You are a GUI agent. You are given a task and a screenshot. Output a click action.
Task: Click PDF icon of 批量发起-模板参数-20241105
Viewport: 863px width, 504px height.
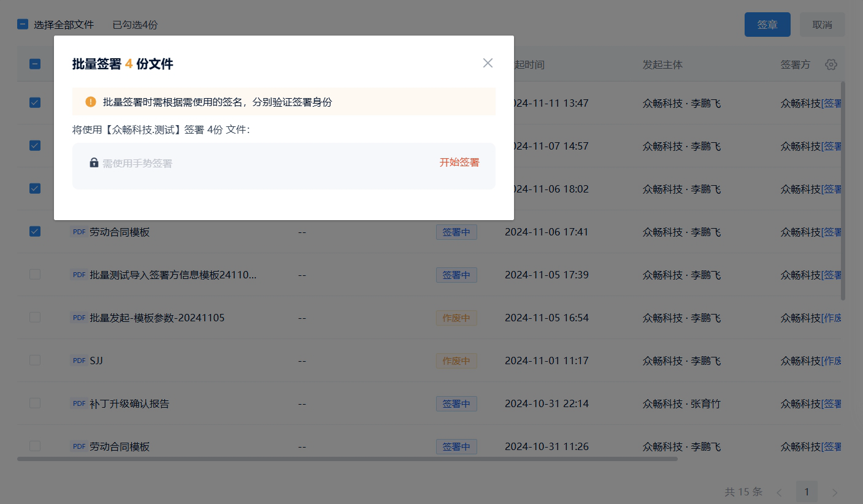[x=79, y=318]
